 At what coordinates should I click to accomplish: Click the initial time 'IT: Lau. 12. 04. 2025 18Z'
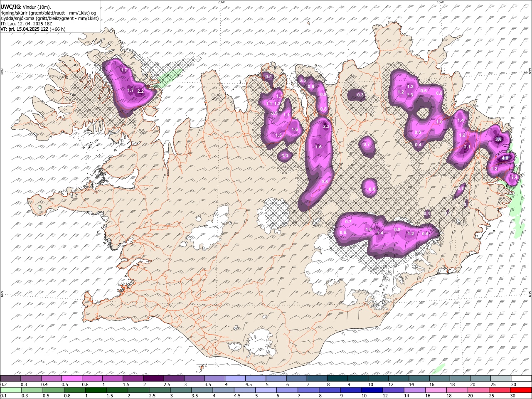tap(26, 24)
